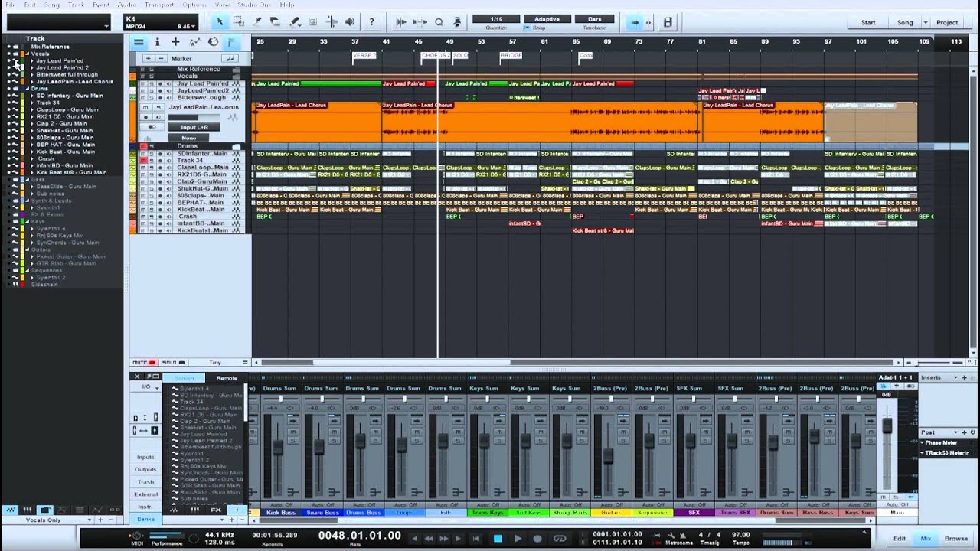
Task: Show Outputs in mixer side panel
Action: click(x=145, y=469)
